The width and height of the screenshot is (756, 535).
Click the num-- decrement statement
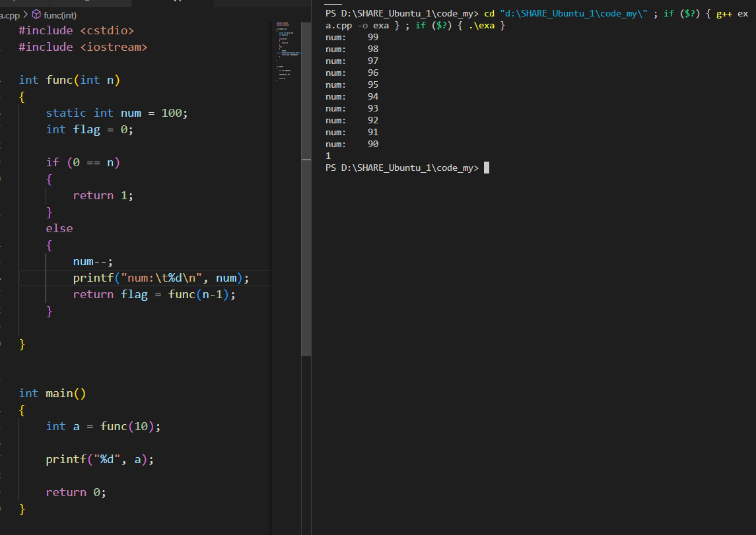(93, 261)
